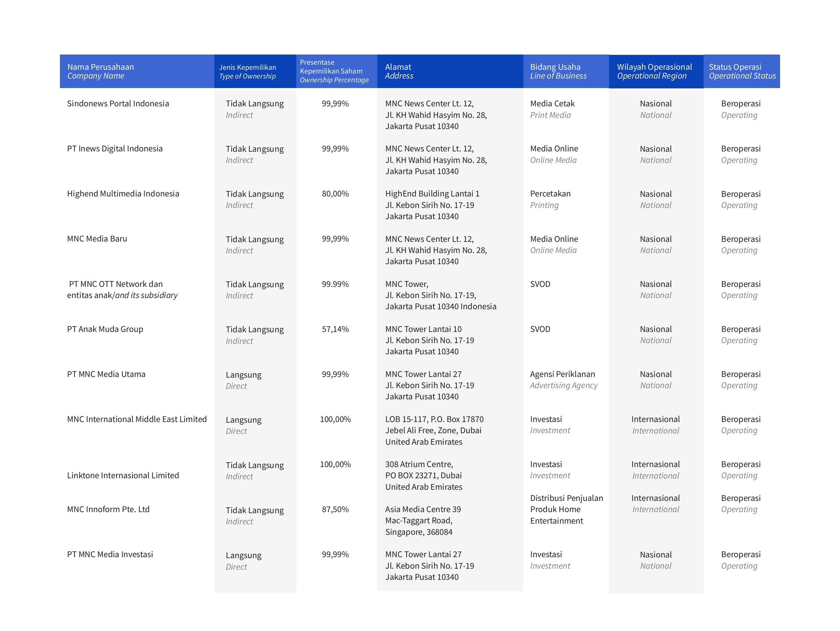This screenshot has width=840, height=631.
Task: Click PT Anak Muda Group name
Action: click(105, 329)
